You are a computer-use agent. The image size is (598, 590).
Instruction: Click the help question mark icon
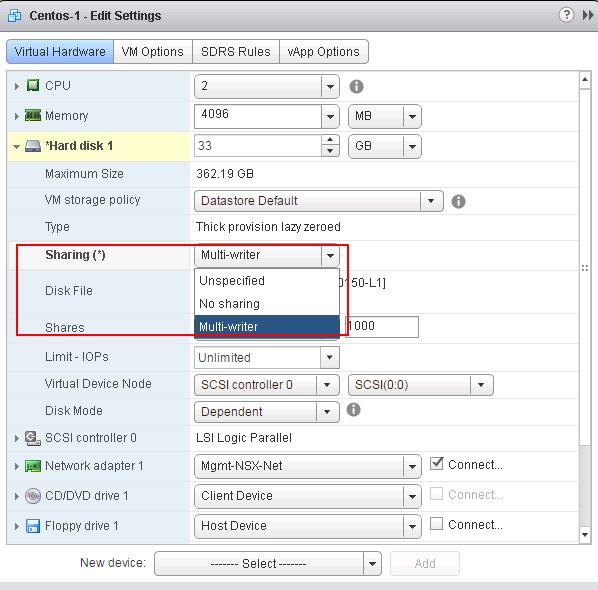tap(566, 15)
